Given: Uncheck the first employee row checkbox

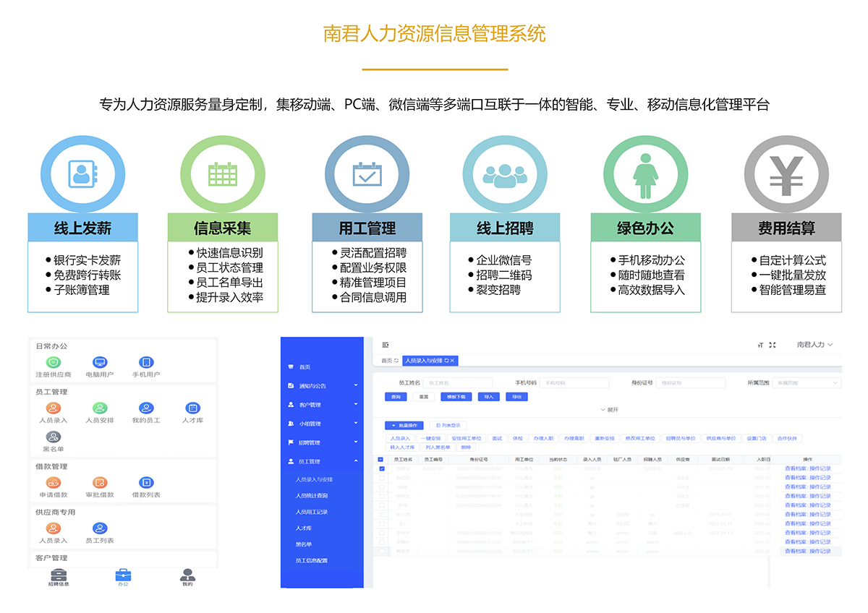Looking at the screenshot, I should (x=381, y=468).
